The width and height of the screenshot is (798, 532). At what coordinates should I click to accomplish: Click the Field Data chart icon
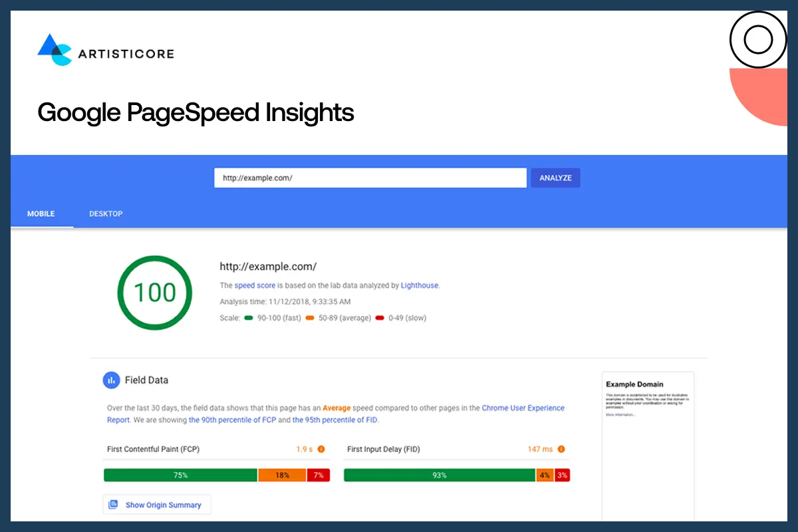coord(110,380)
